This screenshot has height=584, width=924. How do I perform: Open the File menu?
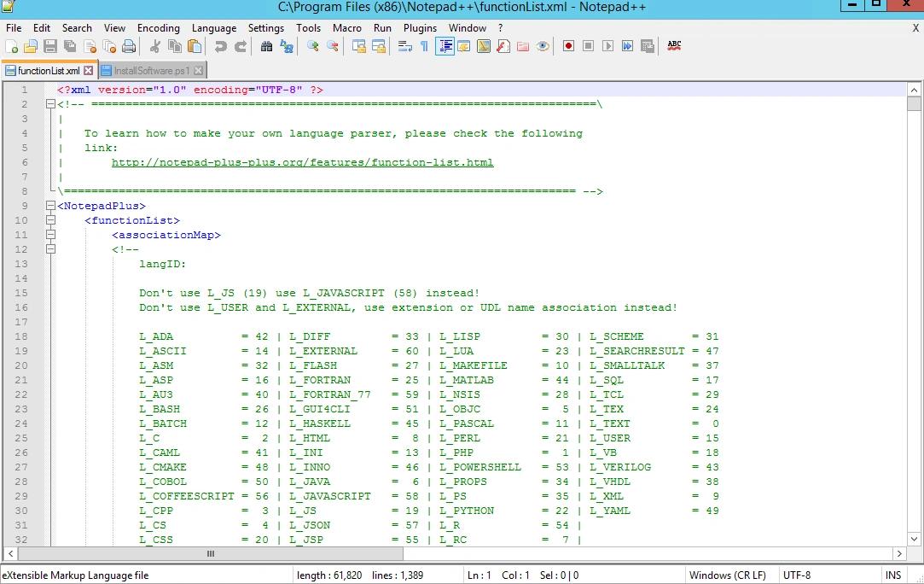coord(14,27)
